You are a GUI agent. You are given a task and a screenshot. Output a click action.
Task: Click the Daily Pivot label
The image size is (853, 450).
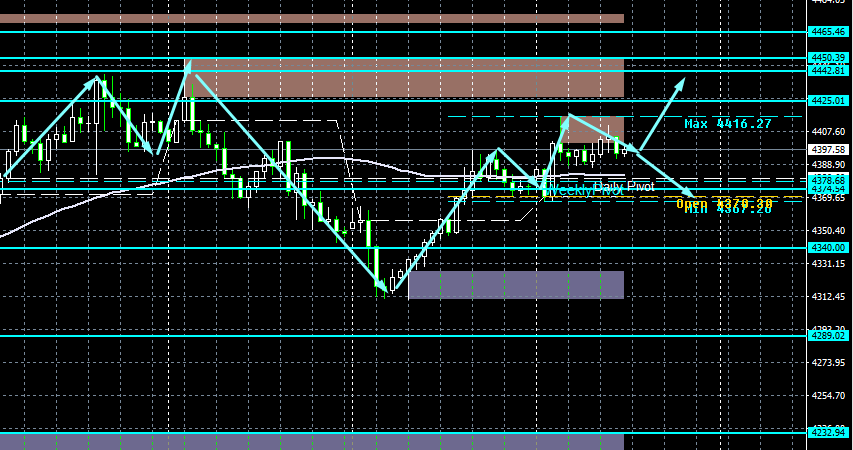tap(623, 187)
